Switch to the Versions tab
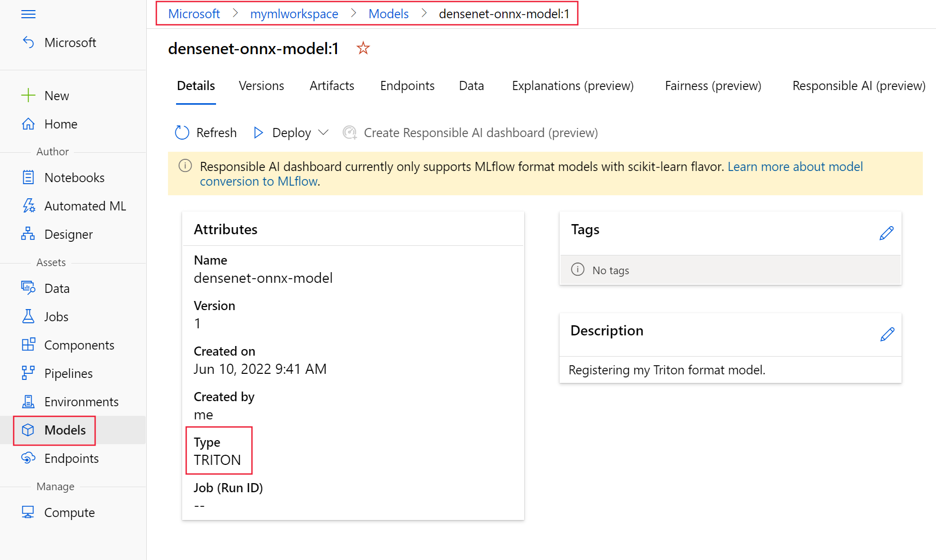936x560 pixels. [x=261, y=86]
